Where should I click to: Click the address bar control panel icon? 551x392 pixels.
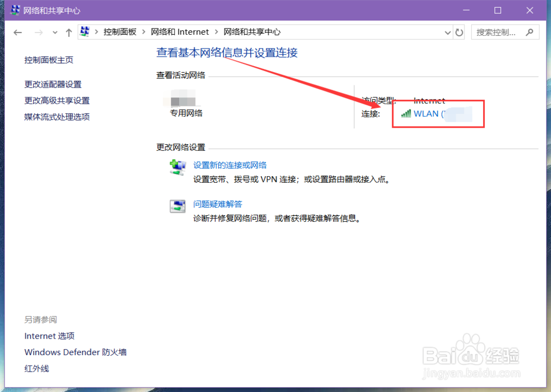click(x=85, y=31)
